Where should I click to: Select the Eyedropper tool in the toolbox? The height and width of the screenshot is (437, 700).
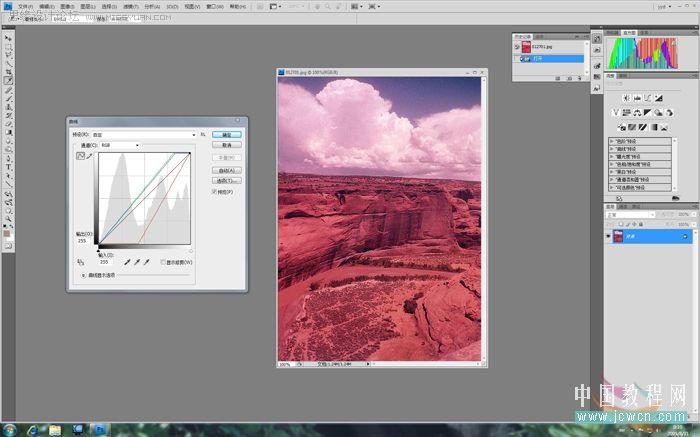(8, 81)
